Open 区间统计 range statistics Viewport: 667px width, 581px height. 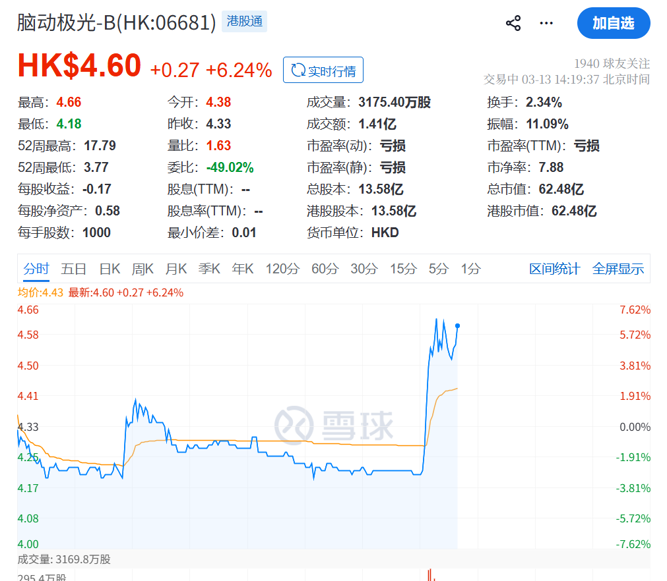point(554,268)
